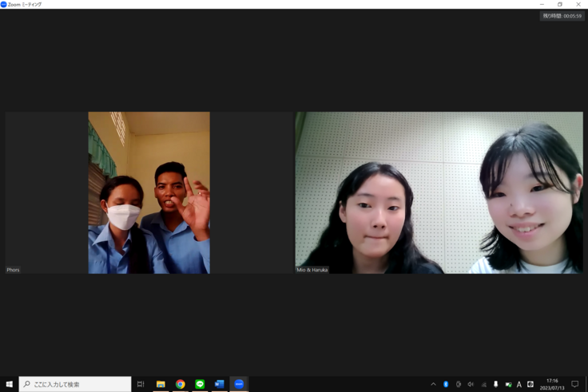The image size is (588, 392).
Task: Open File Explorer from the taskbar
Action: (x=161, y=384)
